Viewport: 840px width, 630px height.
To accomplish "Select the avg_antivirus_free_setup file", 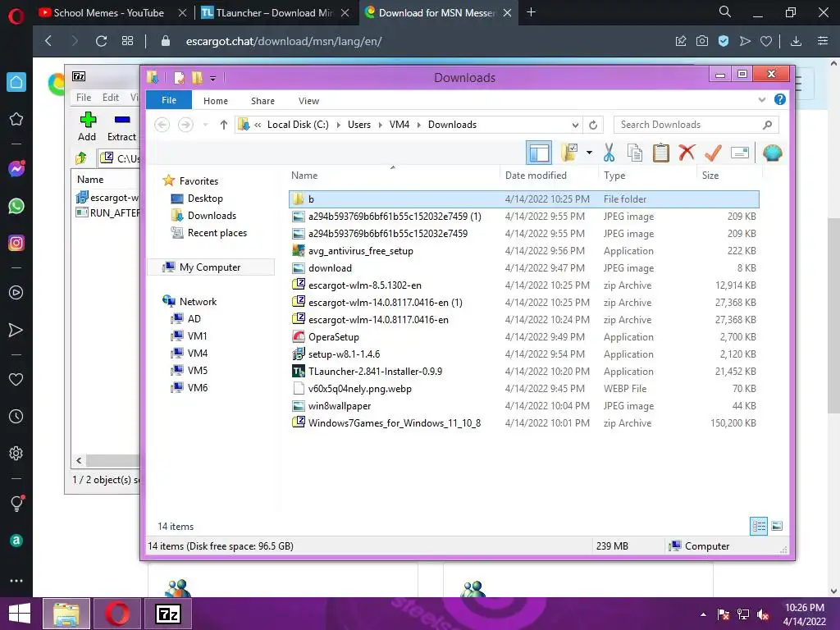I will (x=524, y=251).
